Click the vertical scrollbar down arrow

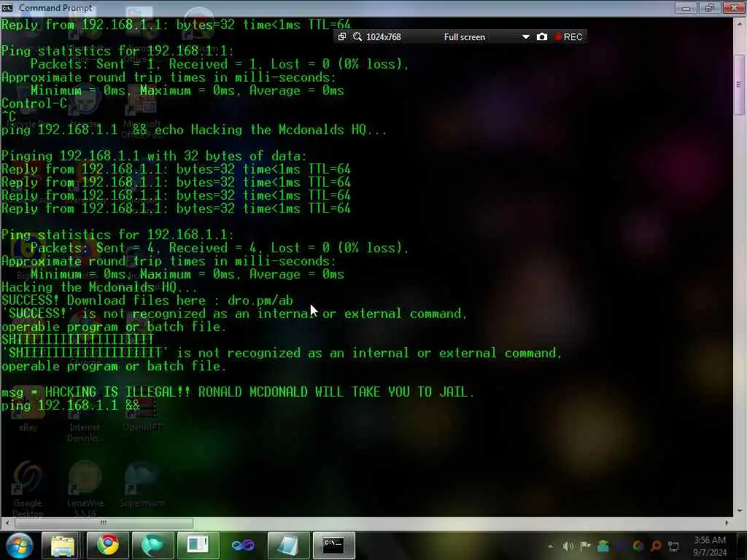(x=740, y=511)
